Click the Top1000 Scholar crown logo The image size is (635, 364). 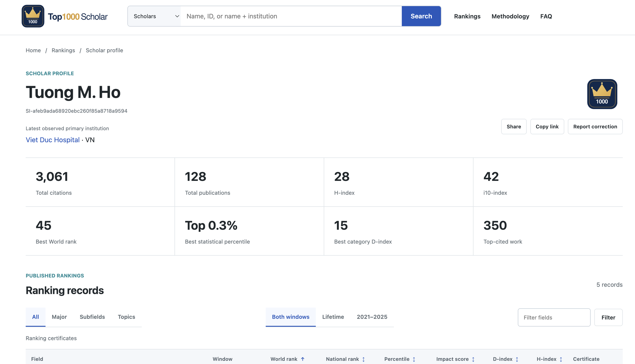coord(33,16)
